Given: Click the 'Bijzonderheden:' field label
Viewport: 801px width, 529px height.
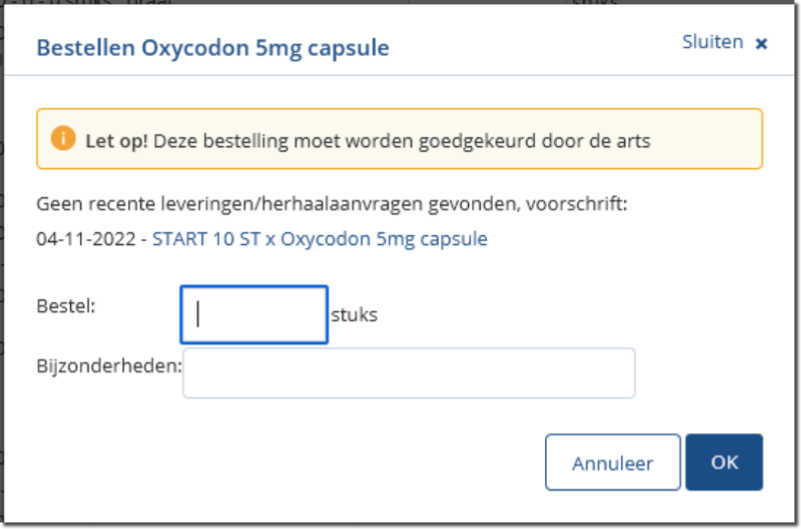Looking at the screenshot, I should coord(109,365).
